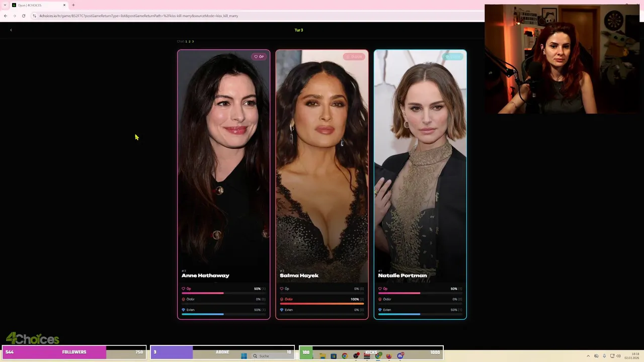Click chat page number 1
The image size is (644, 362).
186,41
